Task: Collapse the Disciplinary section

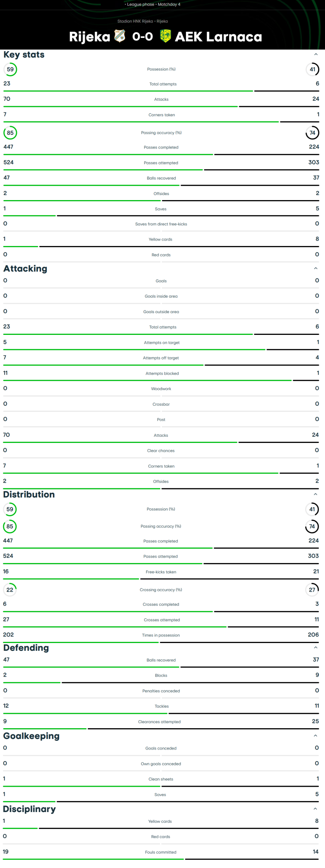Action: [x=316, y=809]
